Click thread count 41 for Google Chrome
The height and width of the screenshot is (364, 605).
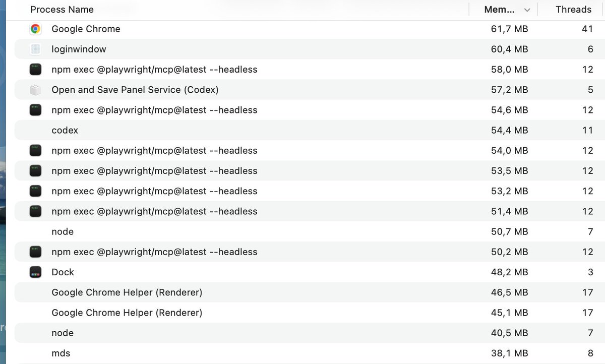pyautogui.click(x=587, y=29)
